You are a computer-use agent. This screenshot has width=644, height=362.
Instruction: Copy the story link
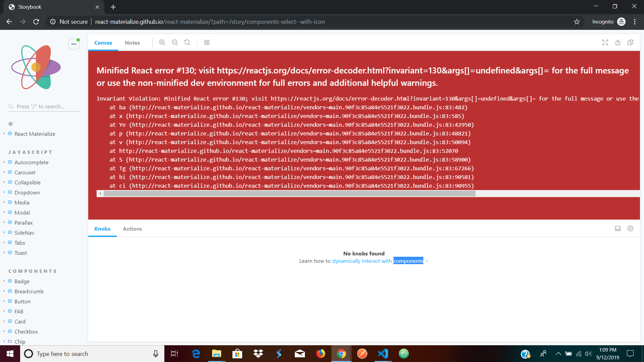pos(631,42)
